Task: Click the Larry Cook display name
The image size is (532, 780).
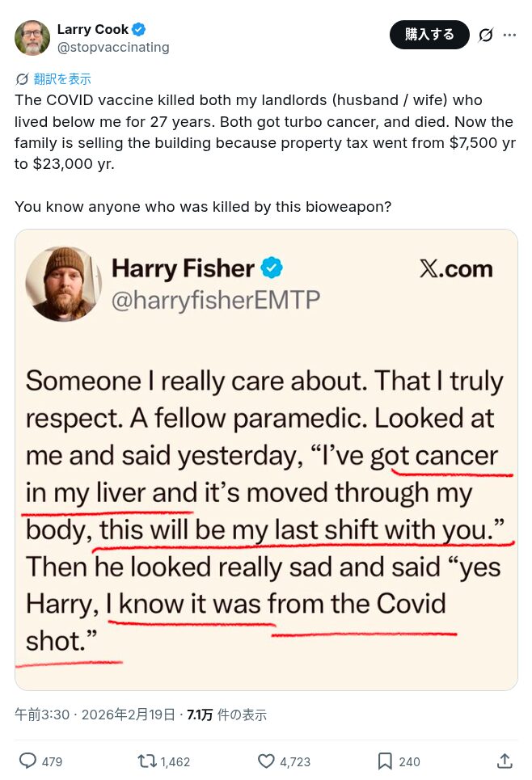Action: pyautogui.click(x=92, y=30)
